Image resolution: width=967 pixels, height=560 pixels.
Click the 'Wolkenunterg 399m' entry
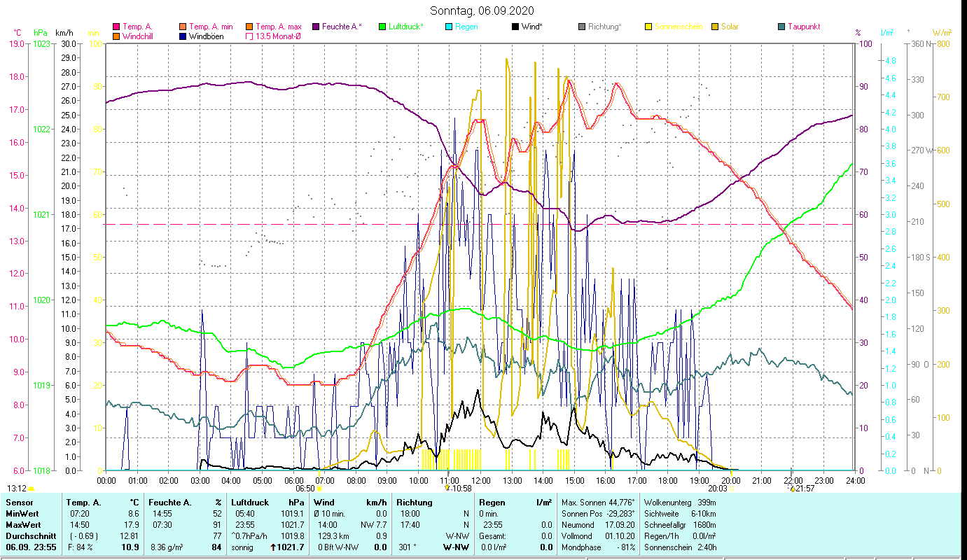pyautogui.click(x=679, y=503)
